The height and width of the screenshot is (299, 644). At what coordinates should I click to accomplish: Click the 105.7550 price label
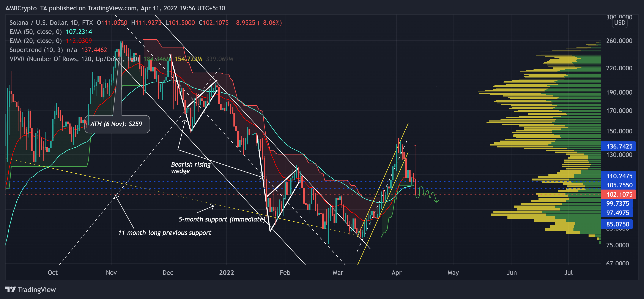click(x=619, y=185)
